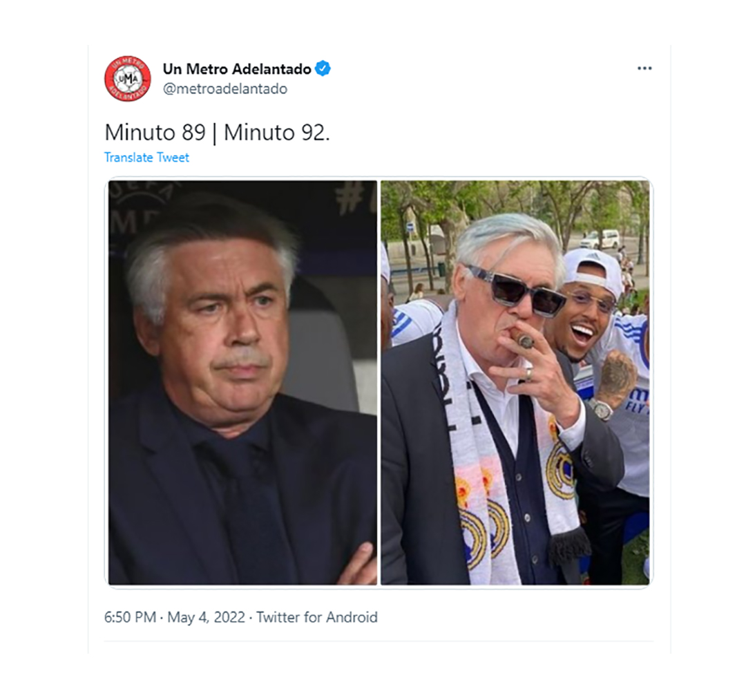Image resolution: width=746 pixels, height=700 pixels.
Task: Click the white backwards cap in right photo
Action: click(595, 269)
